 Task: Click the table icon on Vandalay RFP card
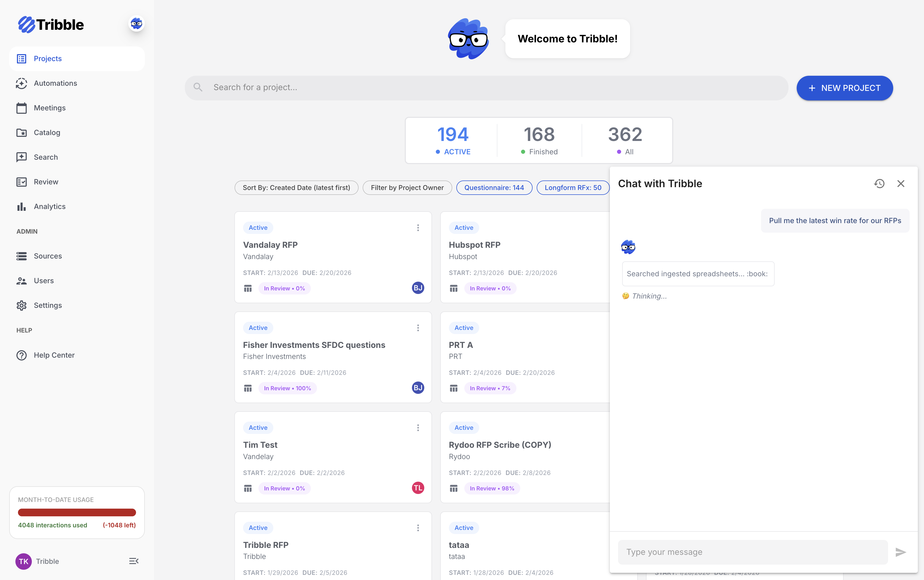pyautogui.click(x=248, y=289)
